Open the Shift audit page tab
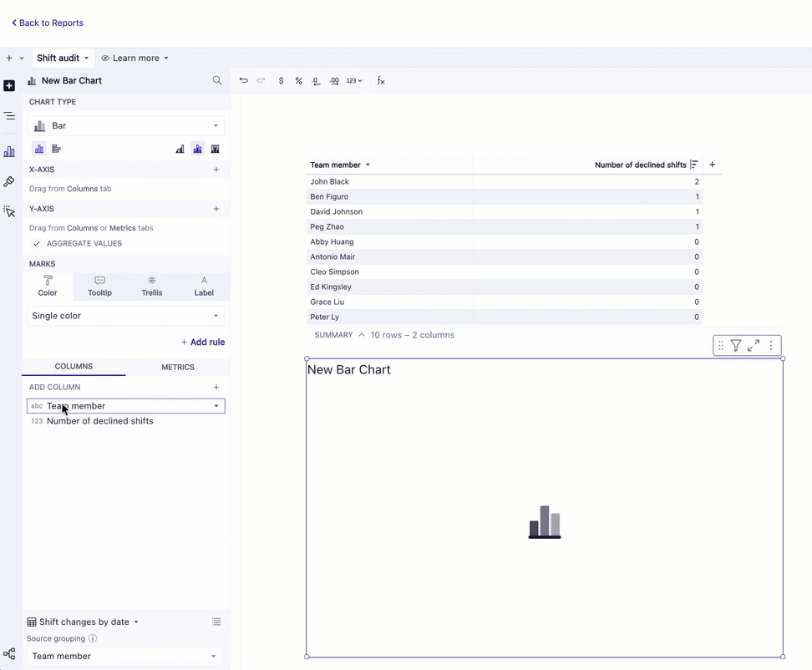The width and height of the screenshot is (812, 670). click(63, 58)
